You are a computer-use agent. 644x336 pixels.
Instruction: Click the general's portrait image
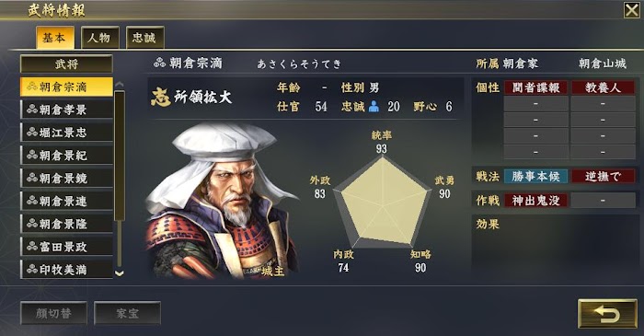pos(222,202)
